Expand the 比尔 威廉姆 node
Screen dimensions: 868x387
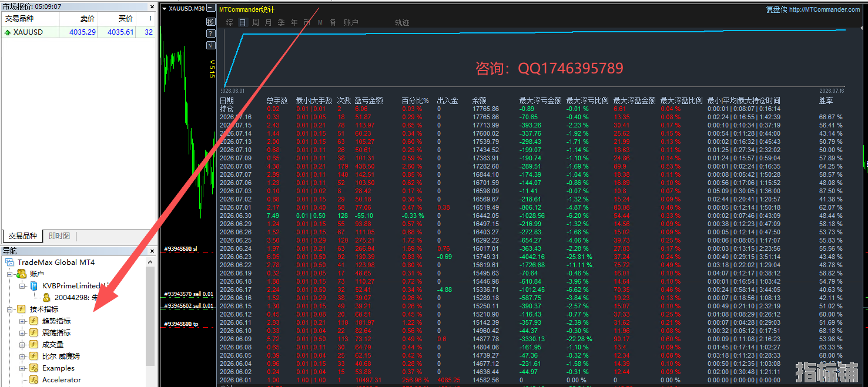(x=22, y=356)
